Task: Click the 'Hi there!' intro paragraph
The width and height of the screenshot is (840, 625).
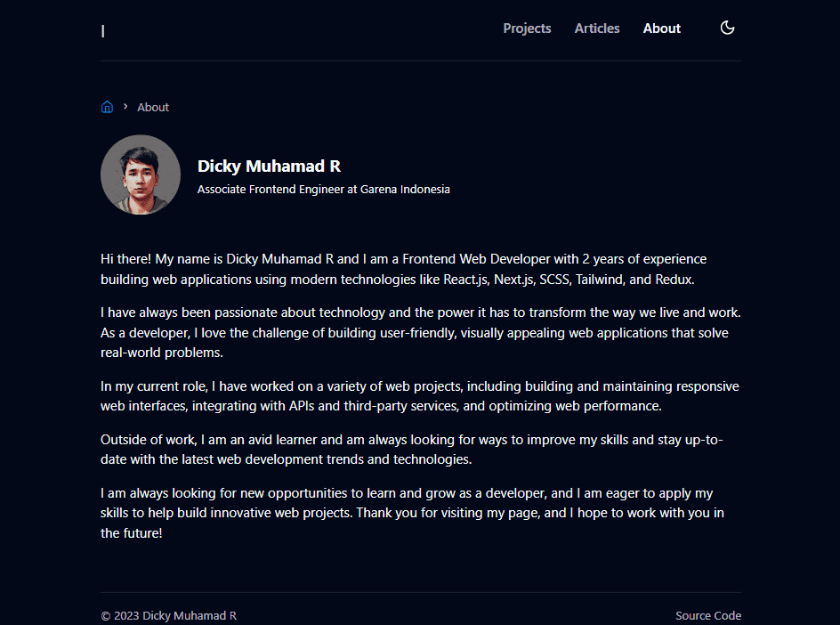Action: [403, 269]
